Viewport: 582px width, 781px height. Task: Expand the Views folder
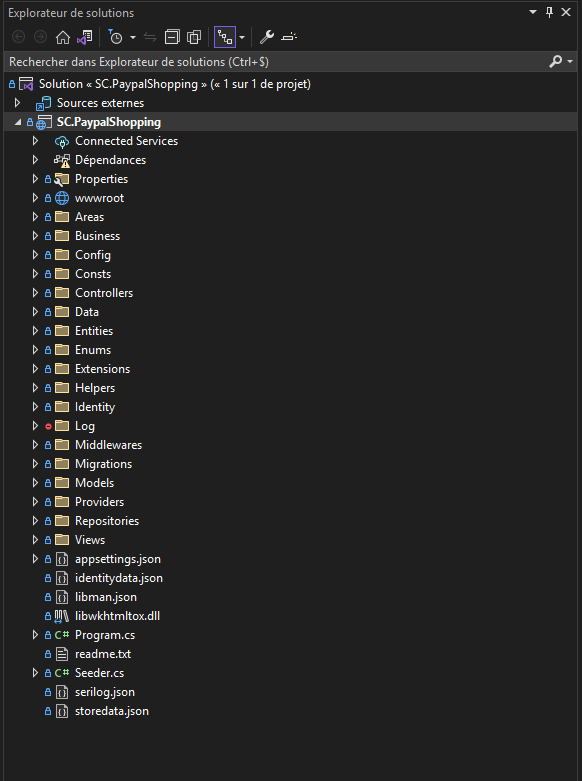click(x=35, y=540)
